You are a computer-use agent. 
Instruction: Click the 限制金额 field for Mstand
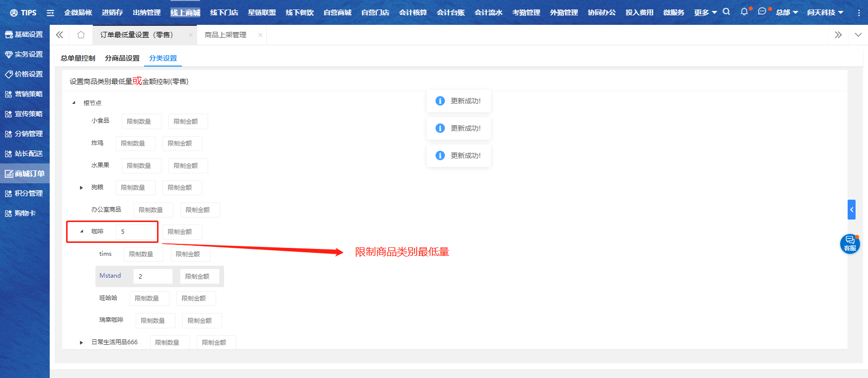click(199, 276)
